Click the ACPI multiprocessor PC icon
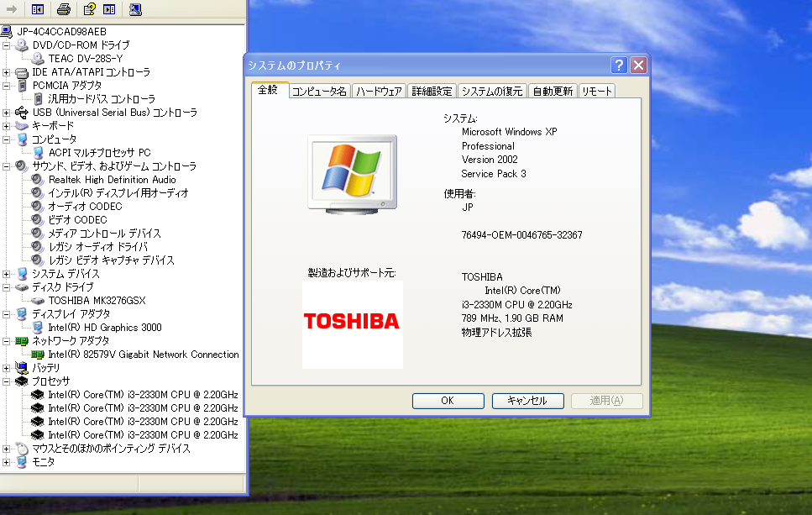812x515 pixels. [x=36, y=152]
